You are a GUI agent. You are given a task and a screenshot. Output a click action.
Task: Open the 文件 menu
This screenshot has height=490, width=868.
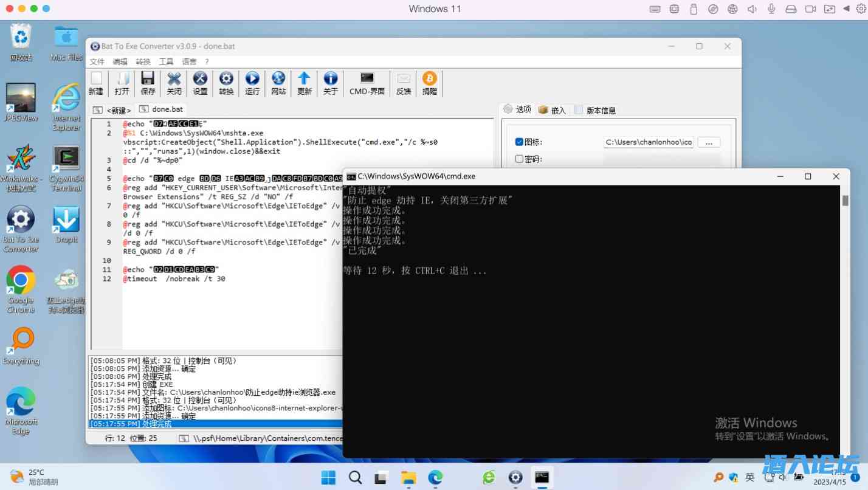[97, 61]
